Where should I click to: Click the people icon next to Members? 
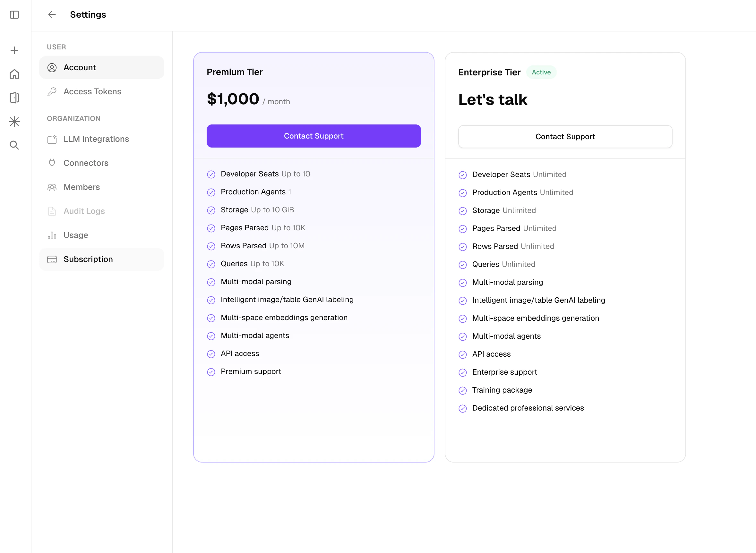[x=52, y=187]
